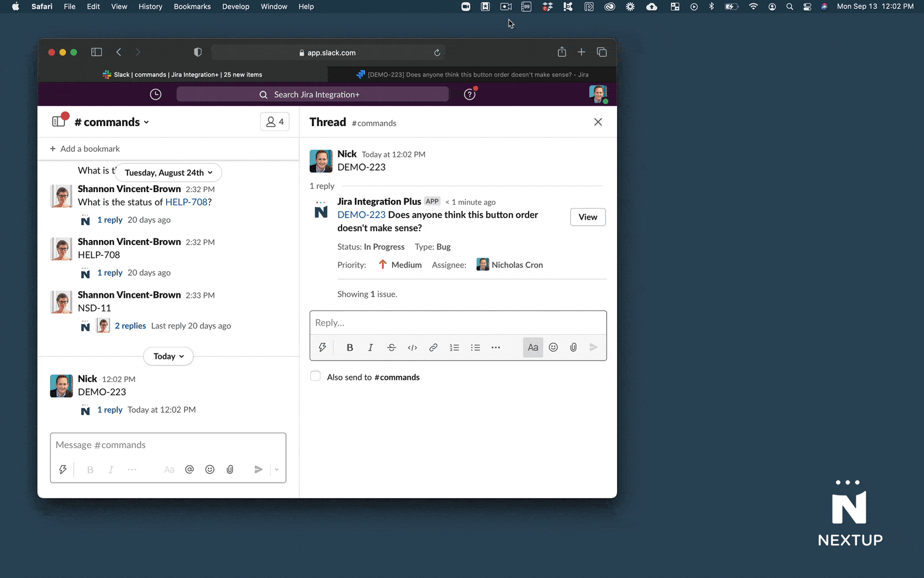Viewport: 924px width, 578px height.
Task: Send the thread reply
Action: 593,347
